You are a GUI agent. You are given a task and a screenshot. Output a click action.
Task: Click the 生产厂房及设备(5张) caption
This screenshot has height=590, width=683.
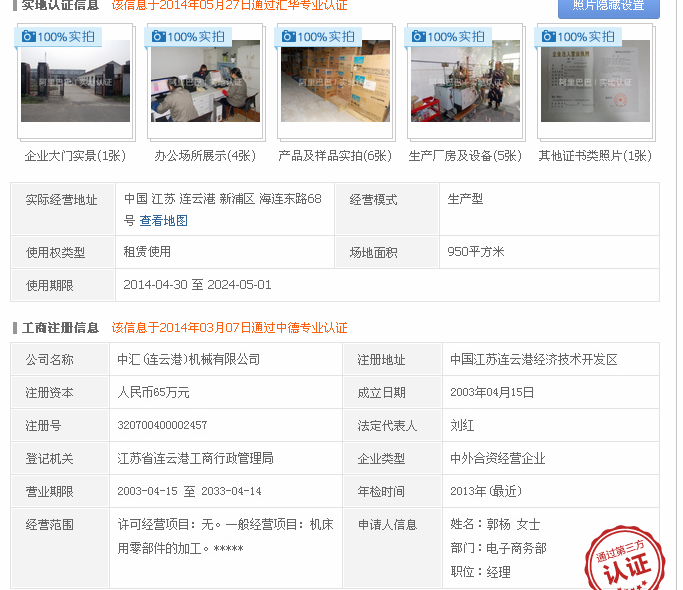pyautogui.click(x=465, y=156)
